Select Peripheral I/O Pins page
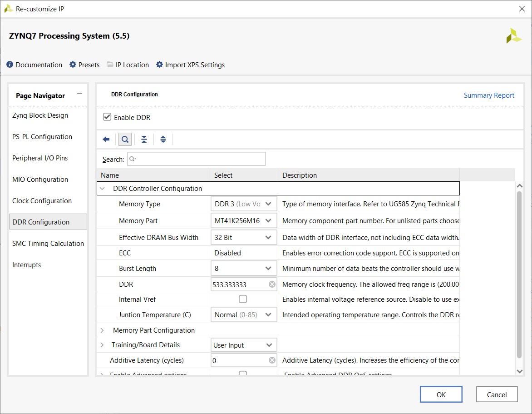The image size is (532, 414). click(40, 158)
